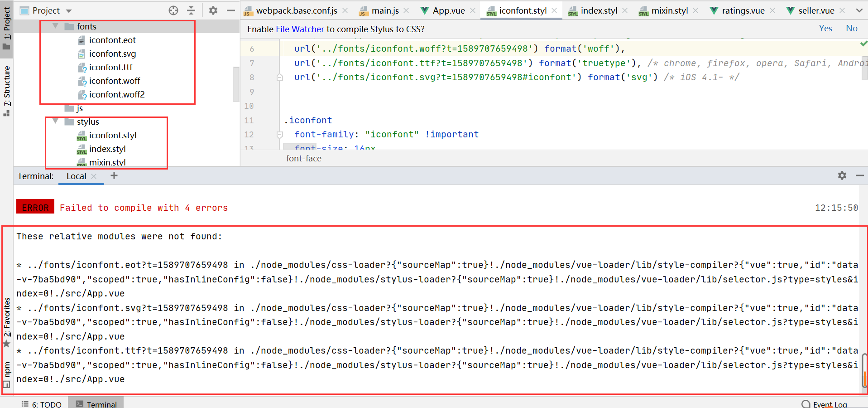Close the webpack.base.conf.js tab
This screenshot has width=868, height=408.
(345, 10)
